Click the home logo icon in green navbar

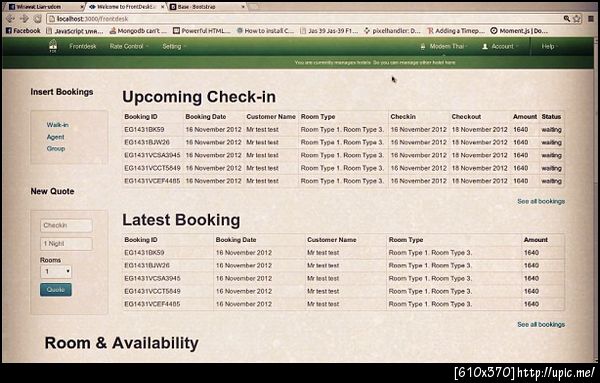53,46
